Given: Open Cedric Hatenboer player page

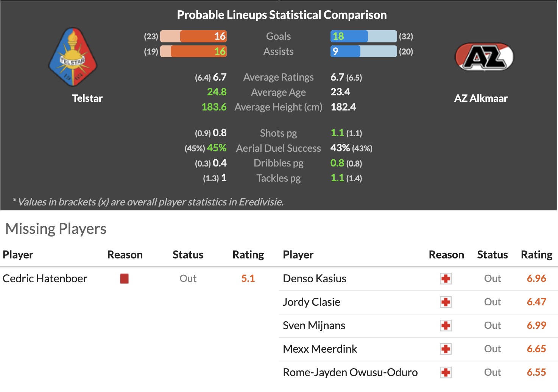Looking at the screenshot, I should pyautogui.click(x=45, y=279).
